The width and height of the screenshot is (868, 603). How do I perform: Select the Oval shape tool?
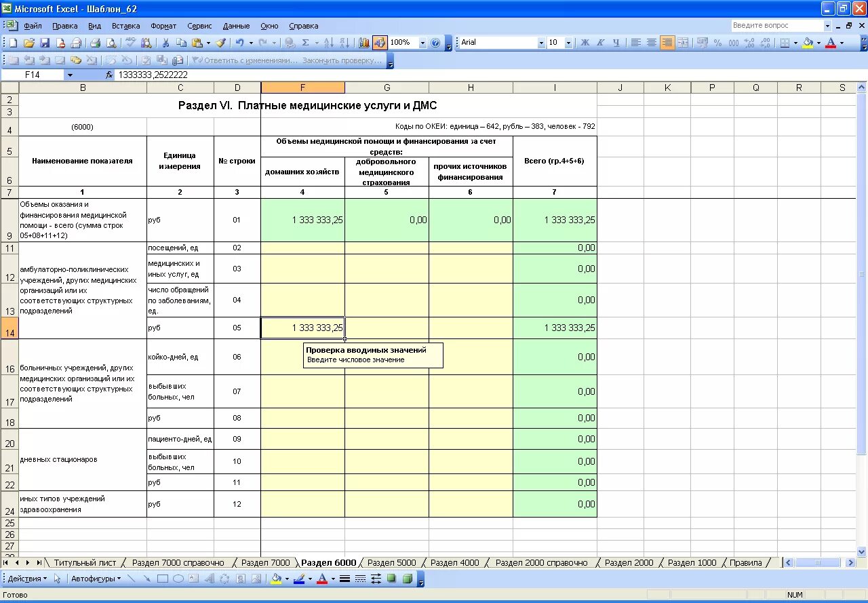pos(178,579)
